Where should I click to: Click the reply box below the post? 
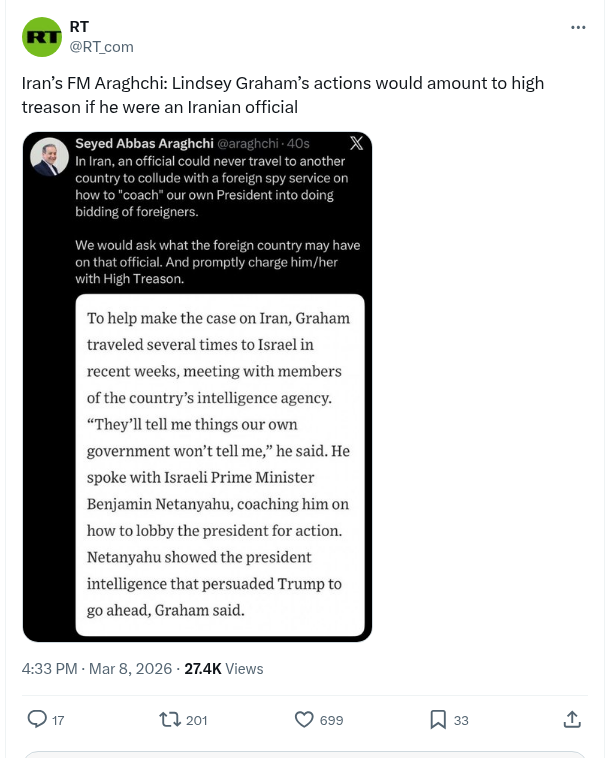point(304,754)
